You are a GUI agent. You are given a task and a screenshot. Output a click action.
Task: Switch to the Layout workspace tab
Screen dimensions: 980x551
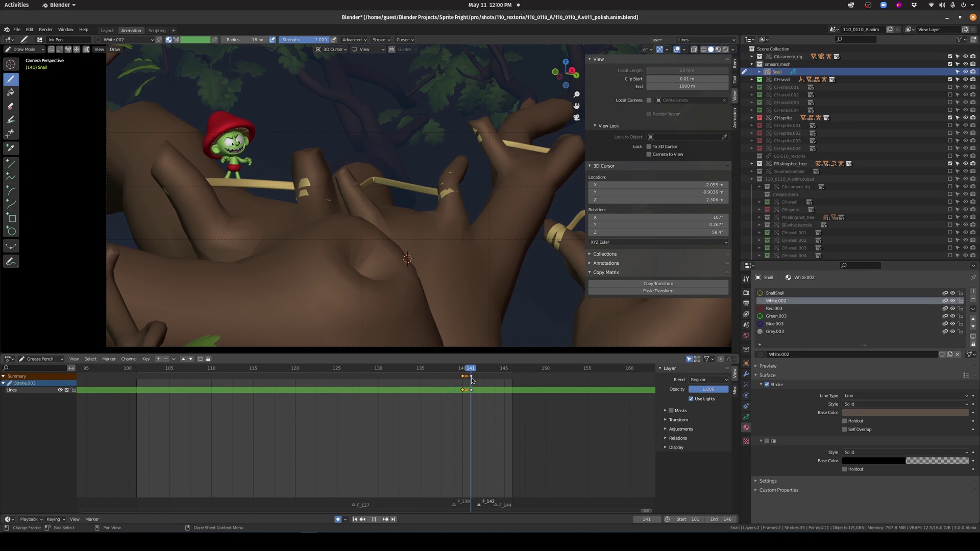[x=107, y=30]
